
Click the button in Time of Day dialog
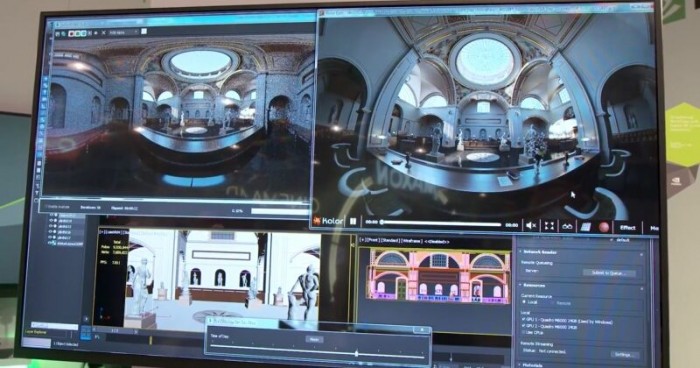tap(314, 339)
